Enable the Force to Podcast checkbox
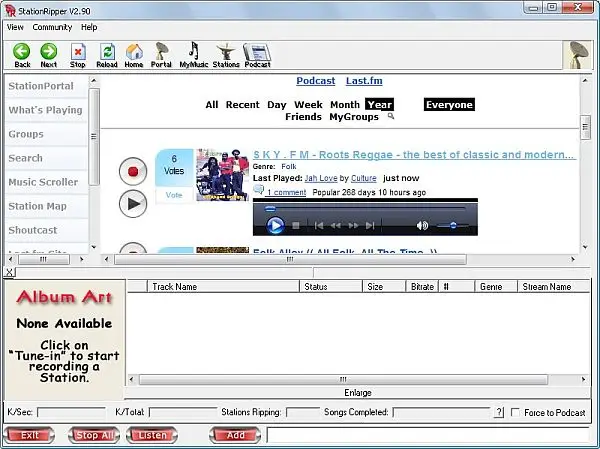 point(515,412)
